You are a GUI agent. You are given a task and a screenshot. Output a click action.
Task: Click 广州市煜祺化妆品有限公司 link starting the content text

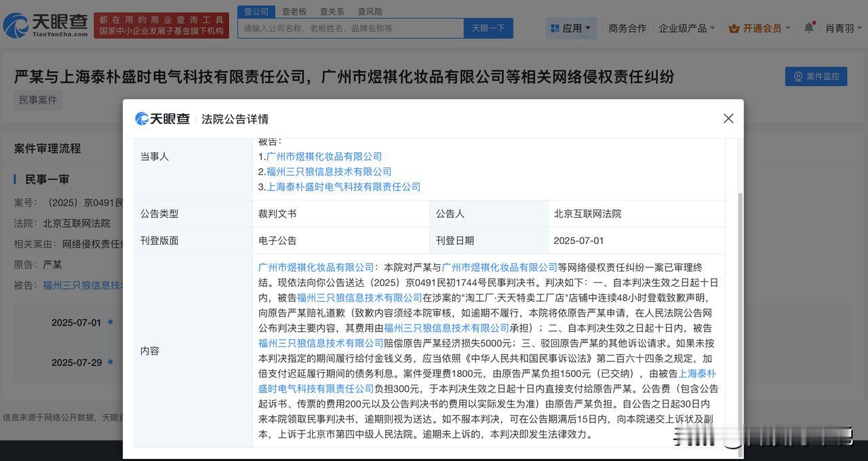[316, 267]
